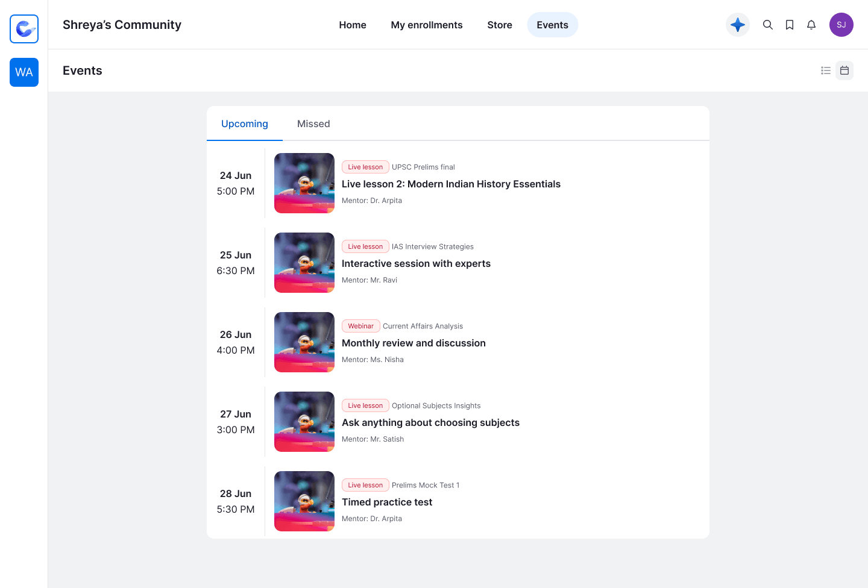Click the IAS Interview Strategies label
868x588 pixels.
433,246
